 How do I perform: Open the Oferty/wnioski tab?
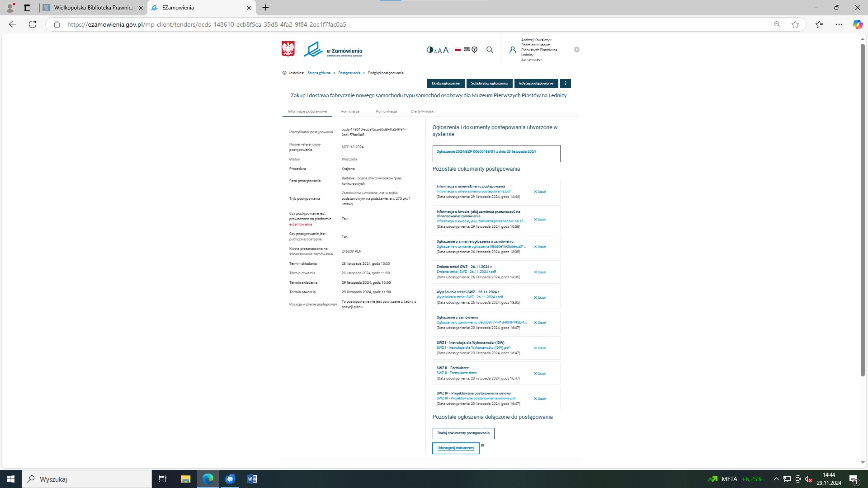coord(422,111)
